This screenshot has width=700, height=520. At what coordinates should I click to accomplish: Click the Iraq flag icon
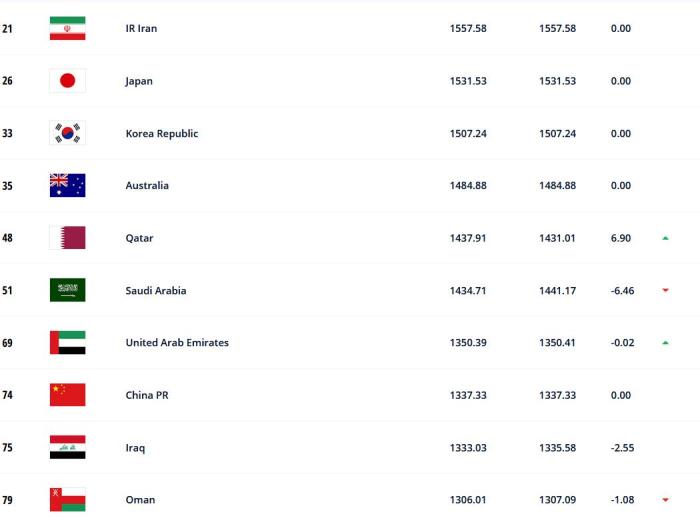coord(67,447)
